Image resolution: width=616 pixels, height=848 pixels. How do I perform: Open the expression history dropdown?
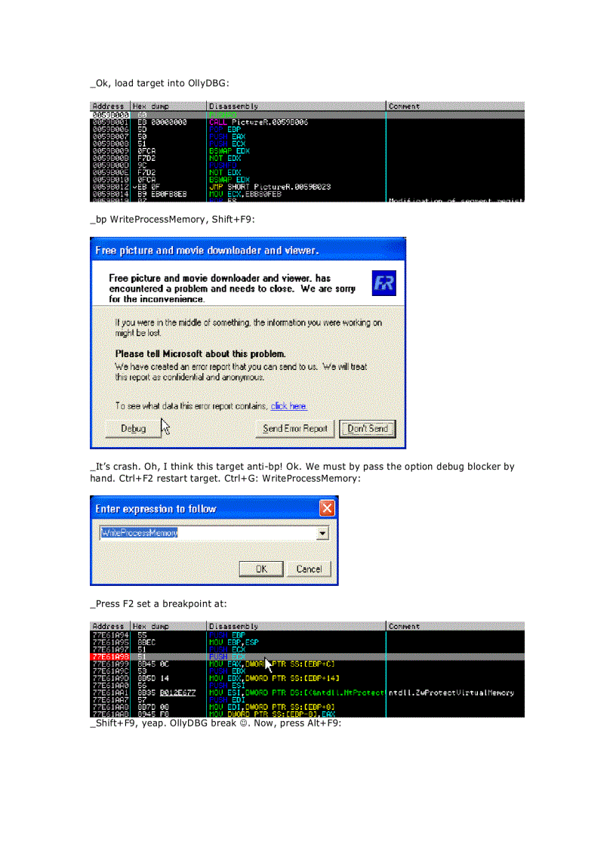[x=323, y=532]
